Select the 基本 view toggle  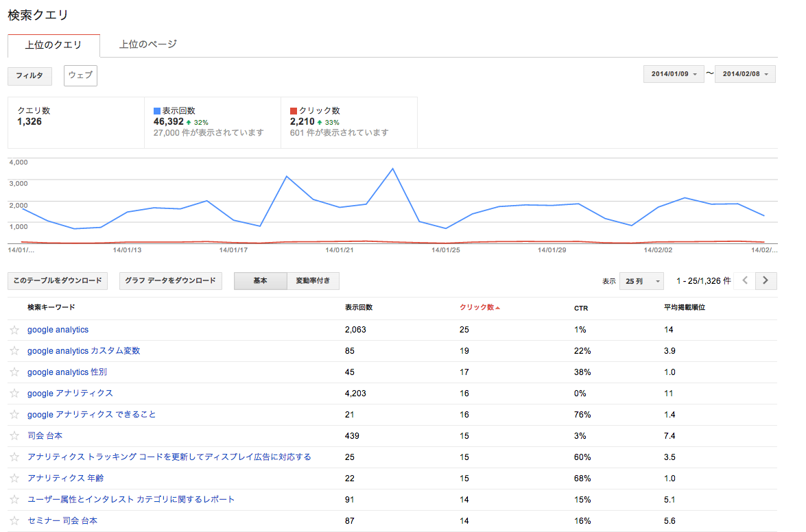(x=260, y=281)
